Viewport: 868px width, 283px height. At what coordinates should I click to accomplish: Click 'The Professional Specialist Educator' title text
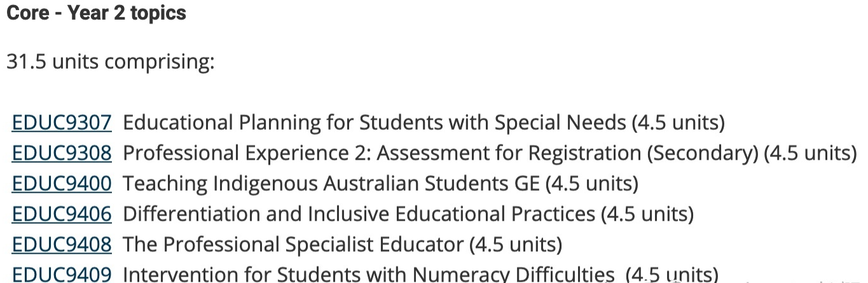point(293,244)
